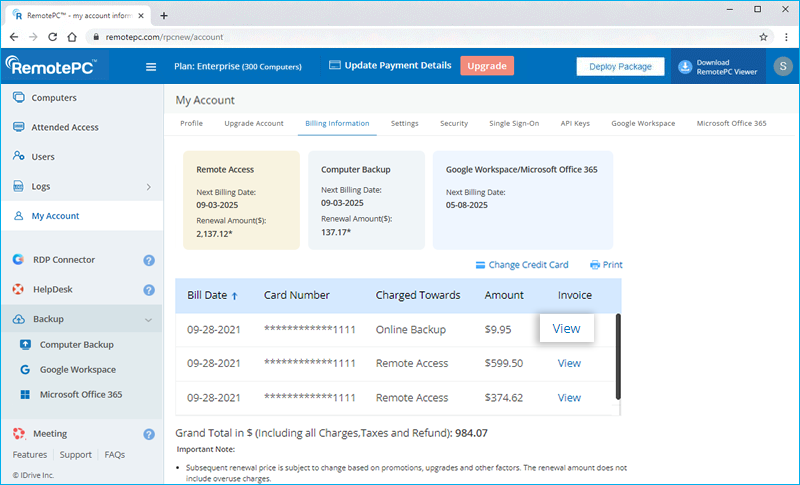The height and width of the screenshot is (485, 800).
Task: Click the Print icon link
Action: pos(606,265)
